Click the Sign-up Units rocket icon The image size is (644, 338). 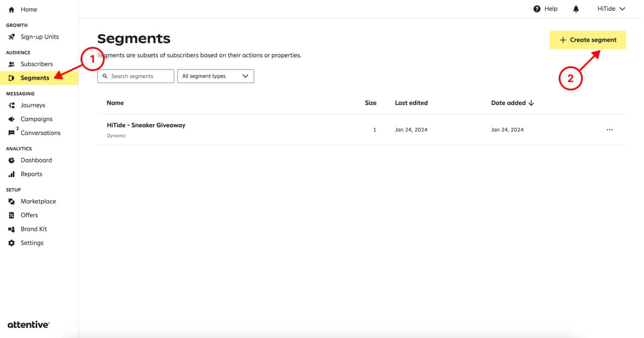[x=12, y=37]
